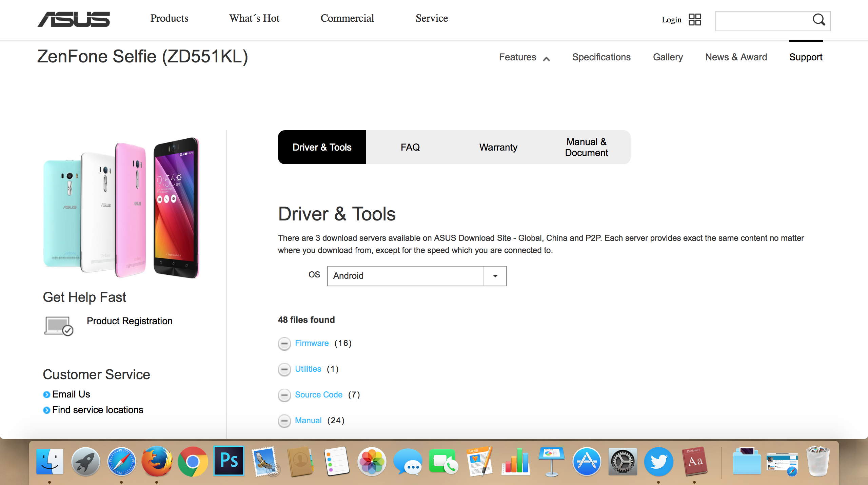Switch to the Warranty tab
This screenshot has width=868, height=485.
click(498, 147)
